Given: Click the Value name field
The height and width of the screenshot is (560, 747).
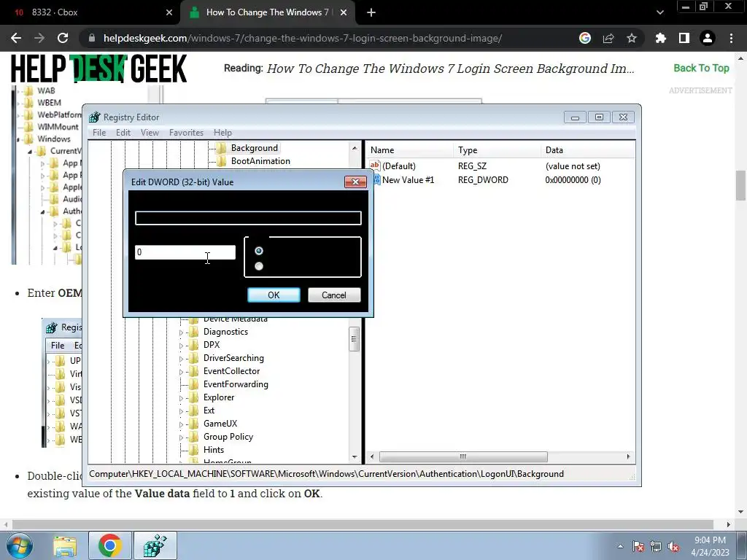Looking at the screenshot, I should (248, 218).
